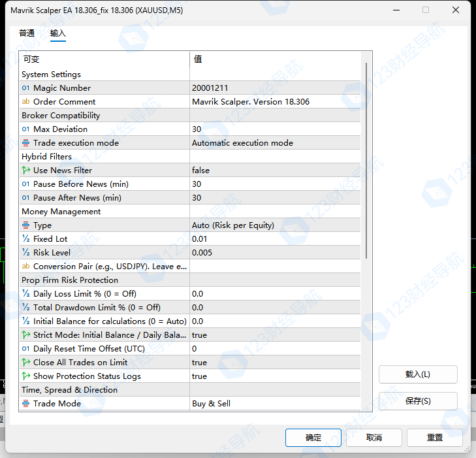Switch to the 输入 tab
The image size is (476, 458).
click(x=58, y=33)
